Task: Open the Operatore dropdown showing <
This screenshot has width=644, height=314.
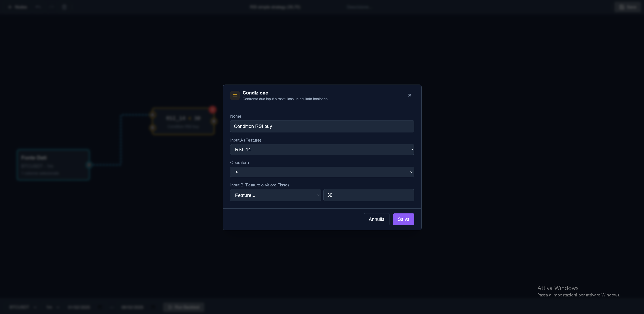Action: (322, 172)
